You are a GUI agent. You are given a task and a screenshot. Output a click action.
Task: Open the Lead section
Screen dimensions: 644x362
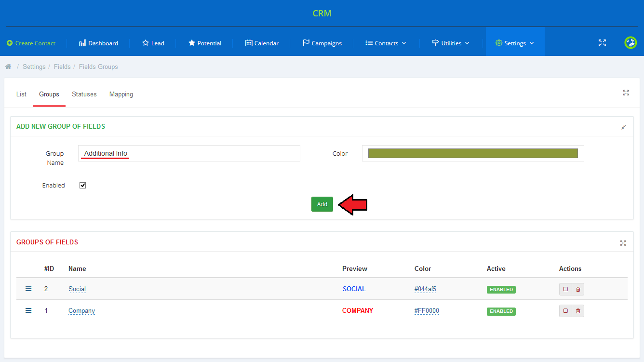pos(153,43)
